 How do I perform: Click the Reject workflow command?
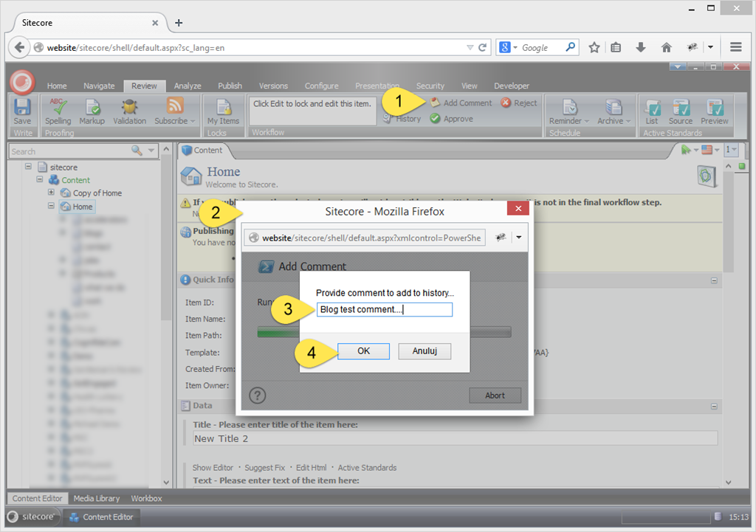519,103
